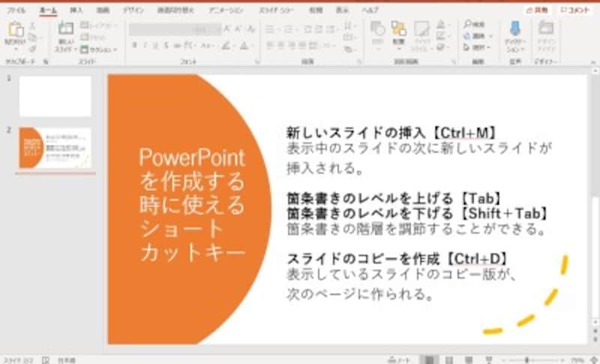Screen dimensions: 600x364
Task: Click the zoom out minus button
Action: (x=504, y=360)
